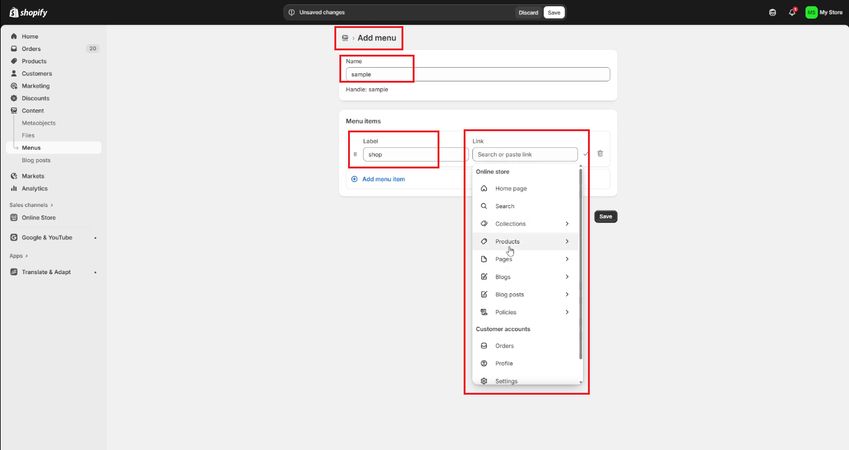Click the drag handle beside shop label
Image resolution: width=849 pixels, height=450 pixels.
point(355,154)
